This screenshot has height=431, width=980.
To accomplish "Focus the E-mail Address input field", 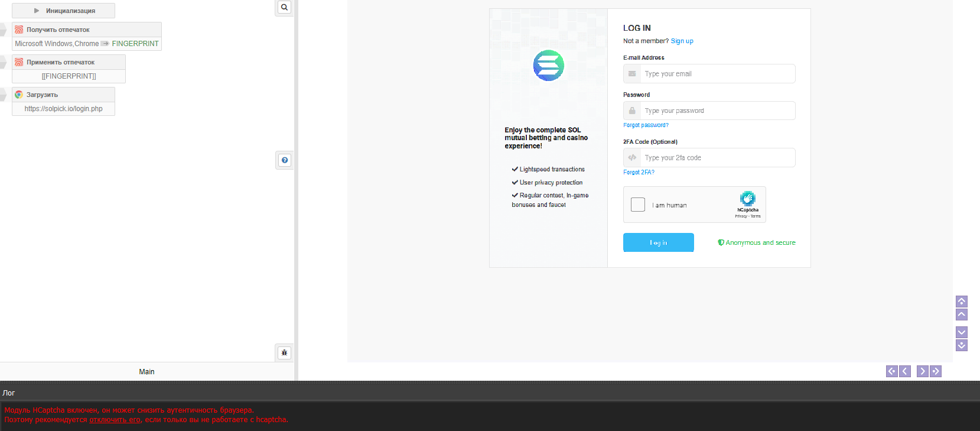I will tap(717, 74).
